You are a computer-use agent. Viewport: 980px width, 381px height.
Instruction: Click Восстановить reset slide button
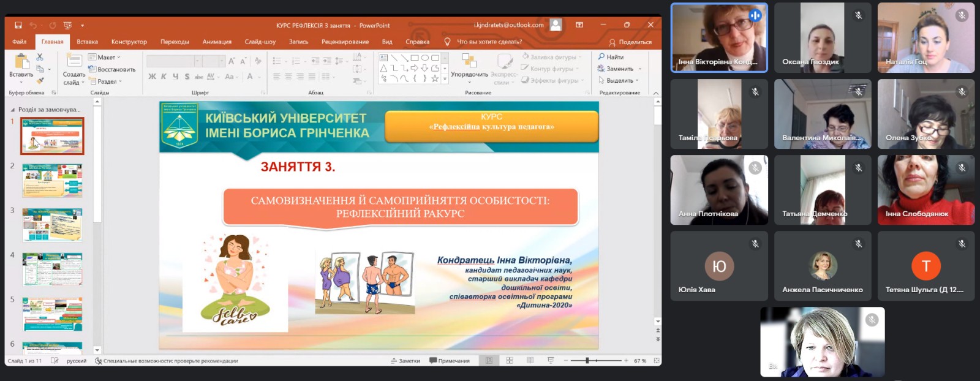point(112,69)
